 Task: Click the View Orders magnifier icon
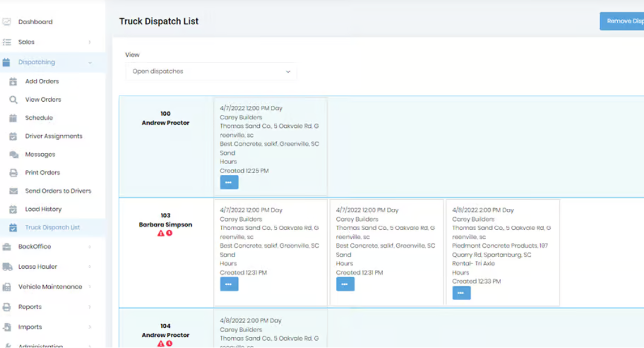13,100
